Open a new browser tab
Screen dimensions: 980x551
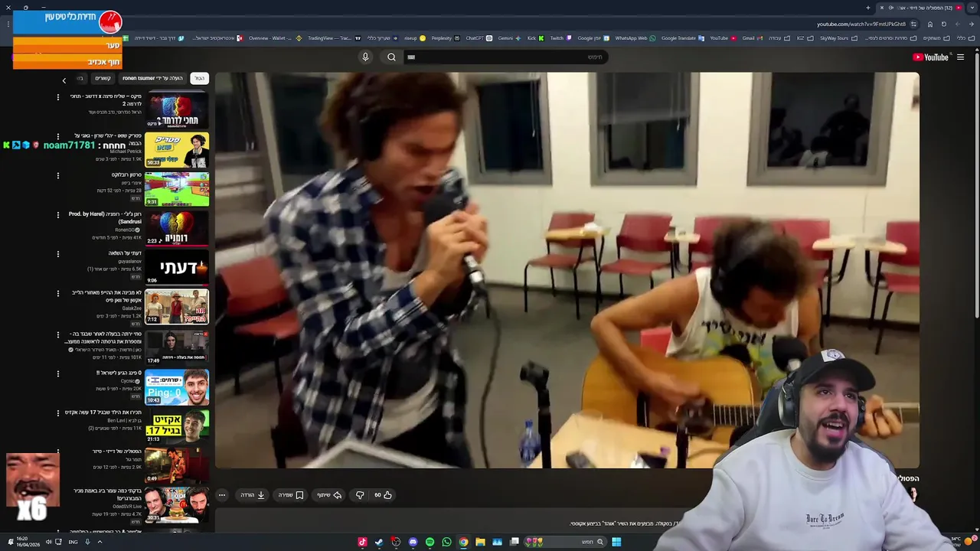click(x=868, y=8)
